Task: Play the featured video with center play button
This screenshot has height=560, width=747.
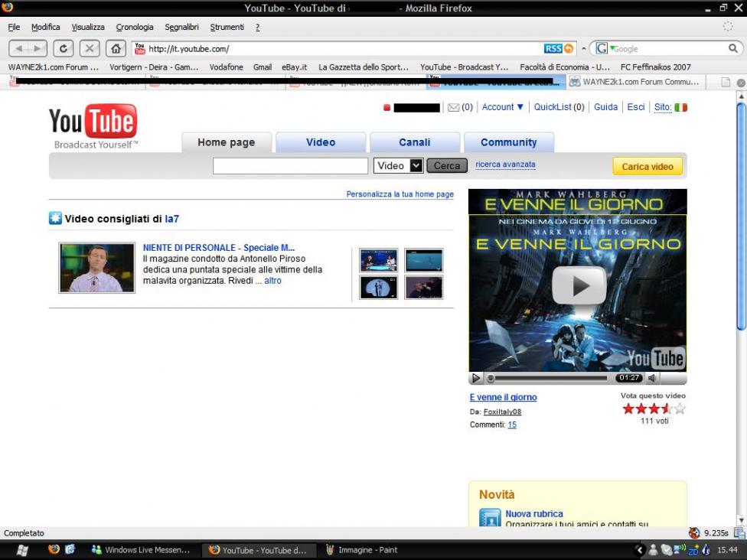Action: pyautogui.click(x=579, y=285)
